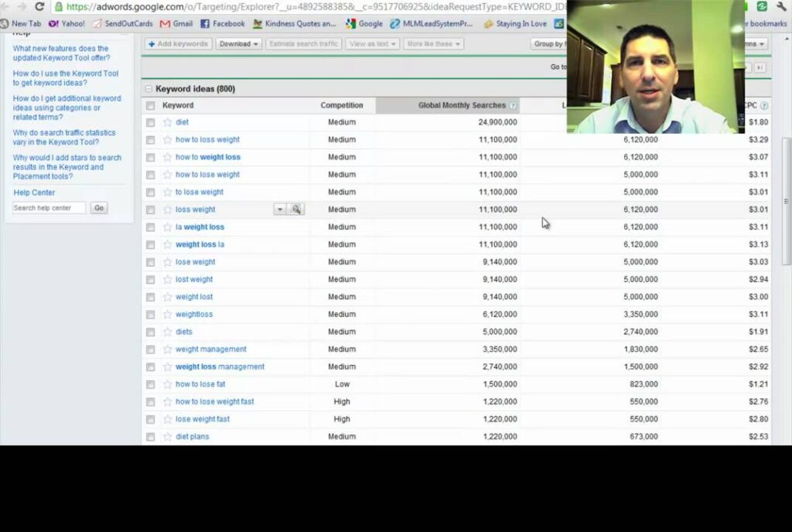Open 'Why do search traffic statistics vary' link
The width and height of the screenshot is (792, 532).
(x=64, y=138)
